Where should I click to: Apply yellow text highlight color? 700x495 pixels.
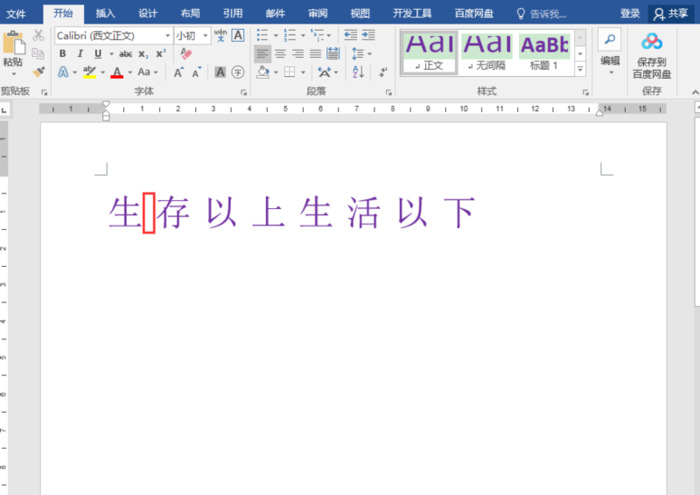tap(90, 72)
